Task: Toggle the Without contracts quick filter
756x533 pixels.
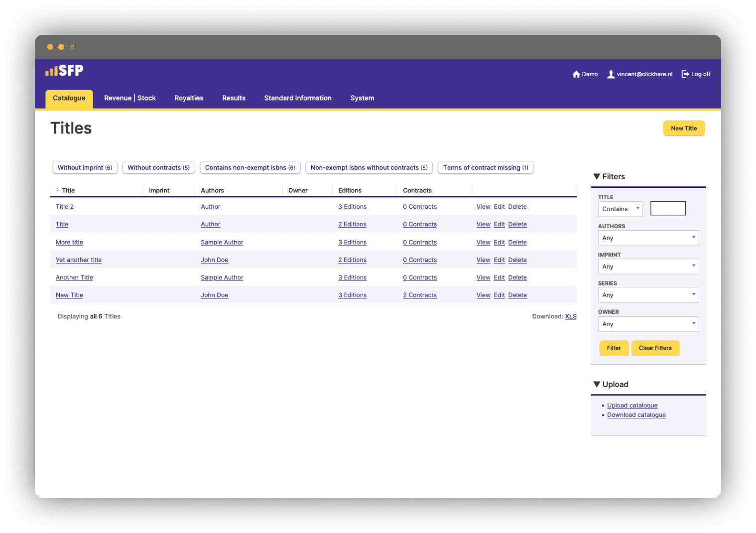Action: 158,168
